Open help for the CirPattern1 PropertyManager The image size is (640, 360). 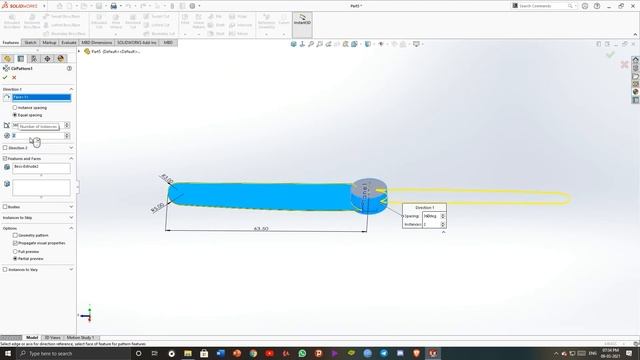coord(69,69)
